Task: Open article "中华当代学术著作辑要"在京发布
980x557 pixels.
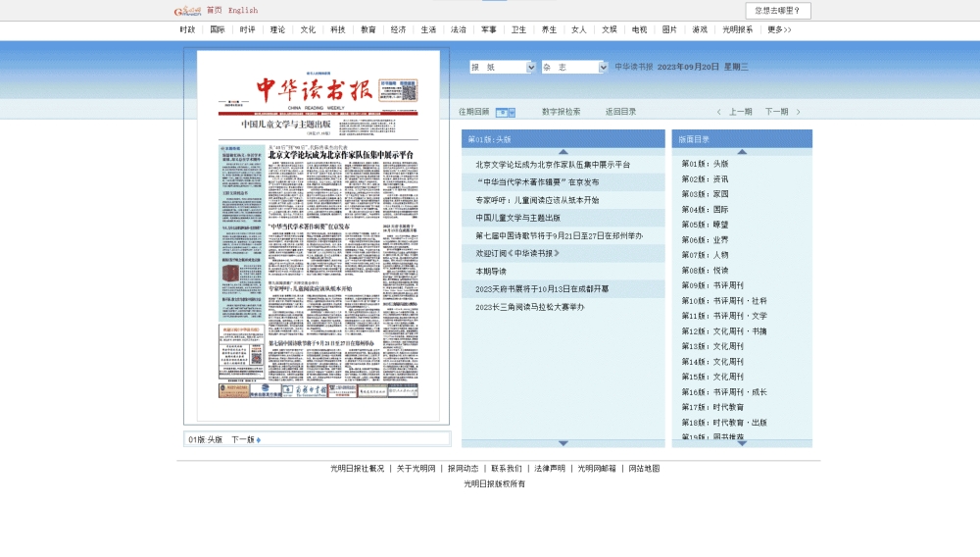Action: 537,182
